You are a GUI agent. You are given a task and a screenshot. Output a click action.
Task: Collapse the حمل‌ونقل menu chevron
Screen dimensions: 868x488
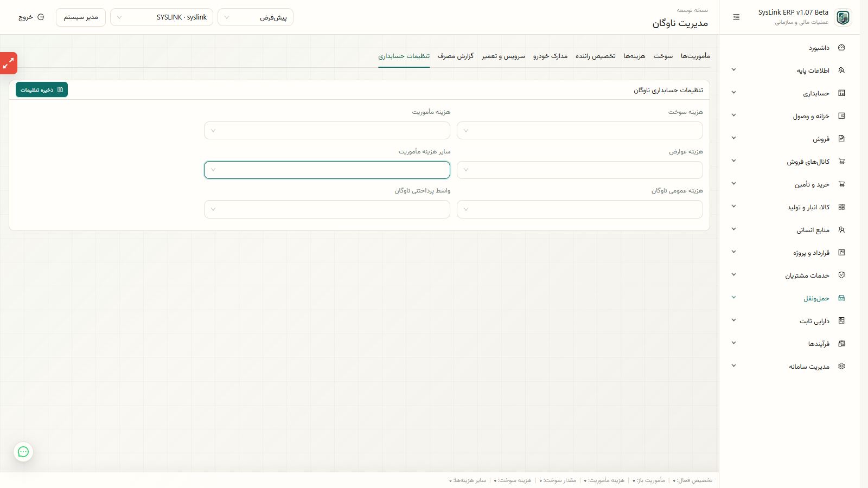(733, 298)
